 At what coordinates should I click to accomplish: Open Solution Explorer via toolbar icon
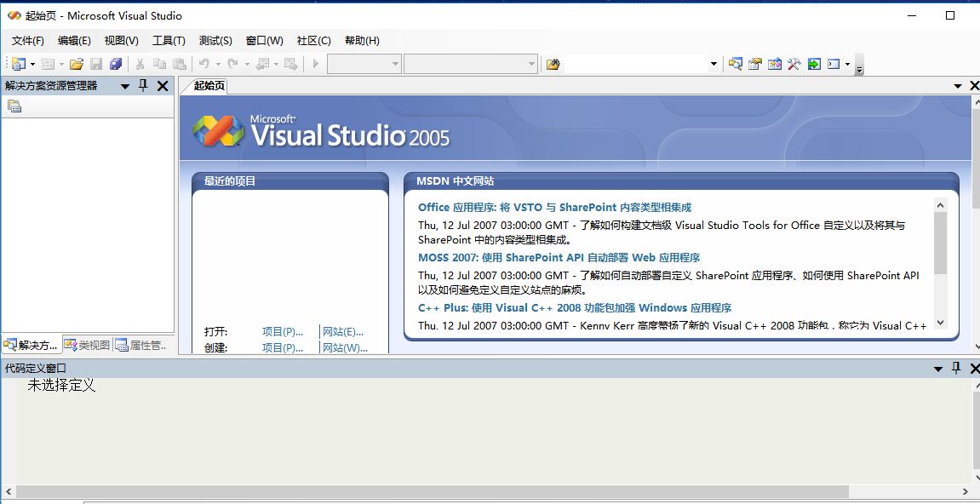coord(736,64)
